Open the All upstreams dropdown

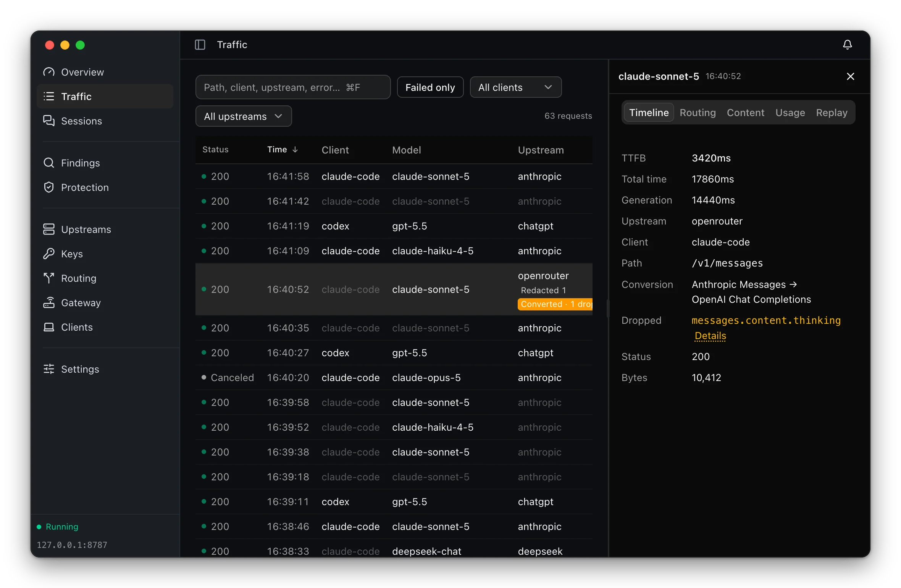tap(244, 116)
